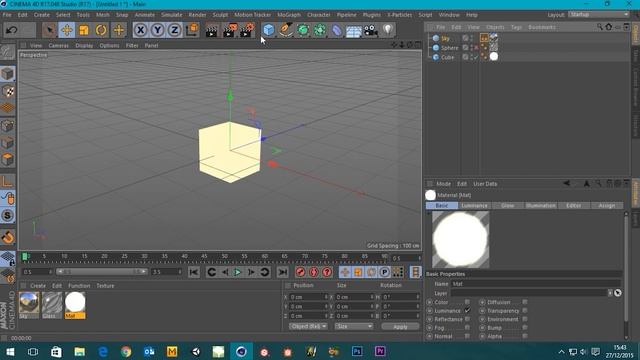The width and height of the screenshot is (640, 360).
Task: Open the MoGraph menu
Action: tap(289, 15)
